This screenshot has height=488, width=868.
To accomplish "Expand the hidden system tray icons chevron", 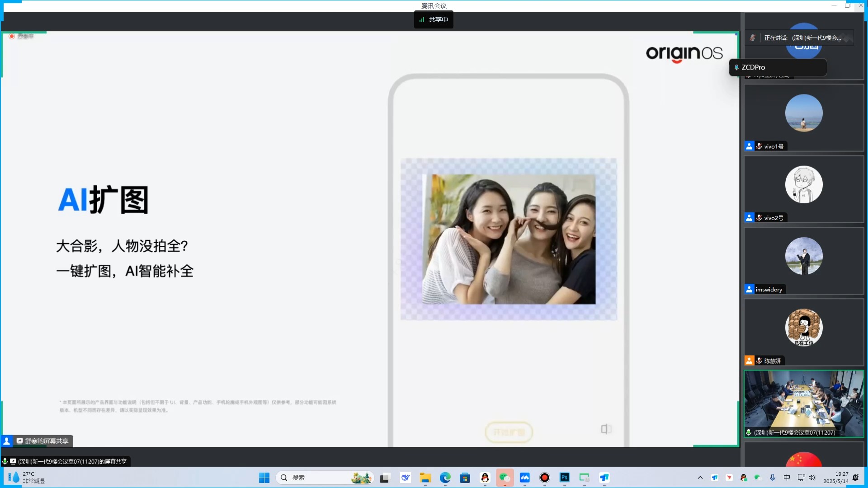I will click(700, 478).
